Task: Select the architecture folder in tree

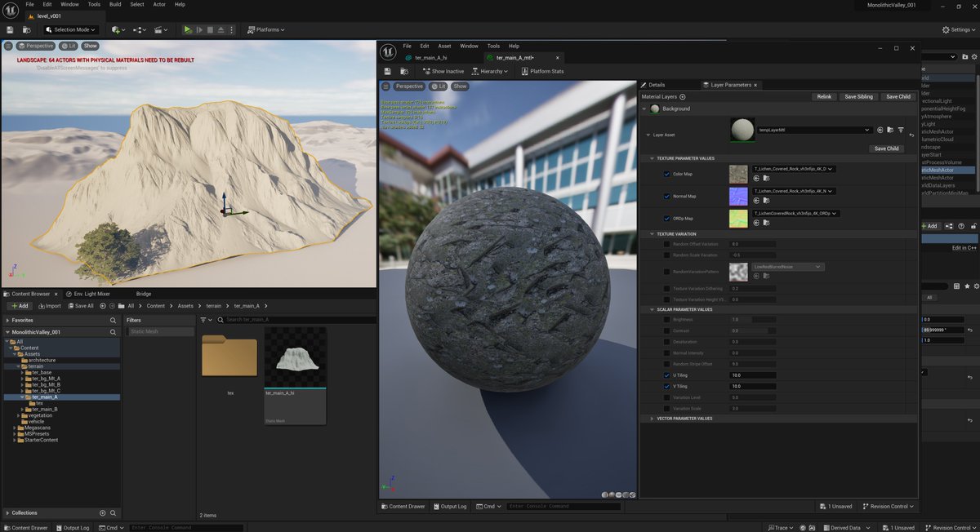Action: tap(42, 360)
